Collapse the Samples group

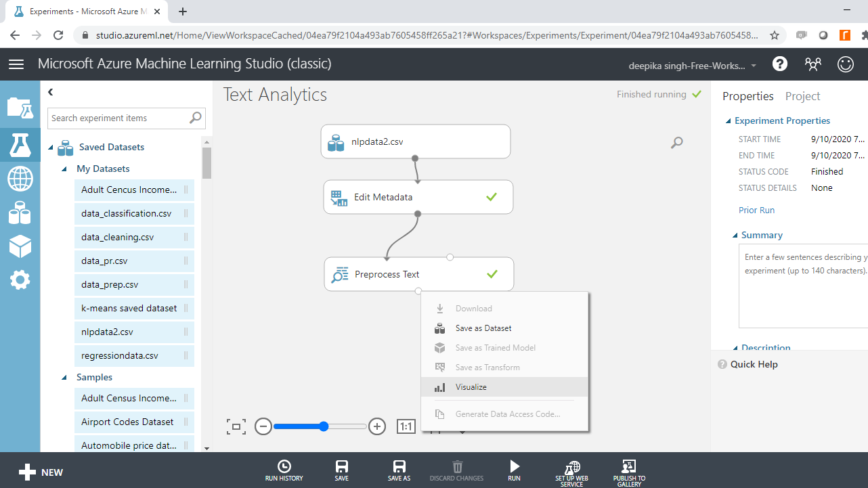click(x=64, y=378)
